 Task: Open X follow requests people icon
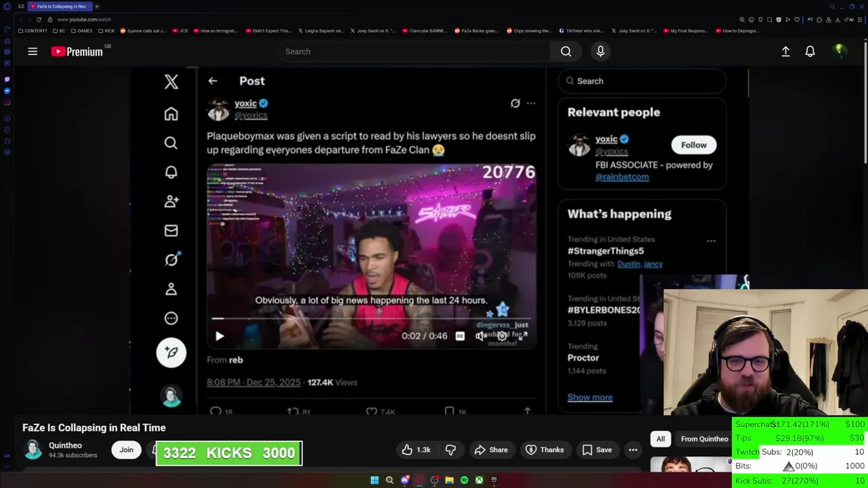(x=171, y=201)
